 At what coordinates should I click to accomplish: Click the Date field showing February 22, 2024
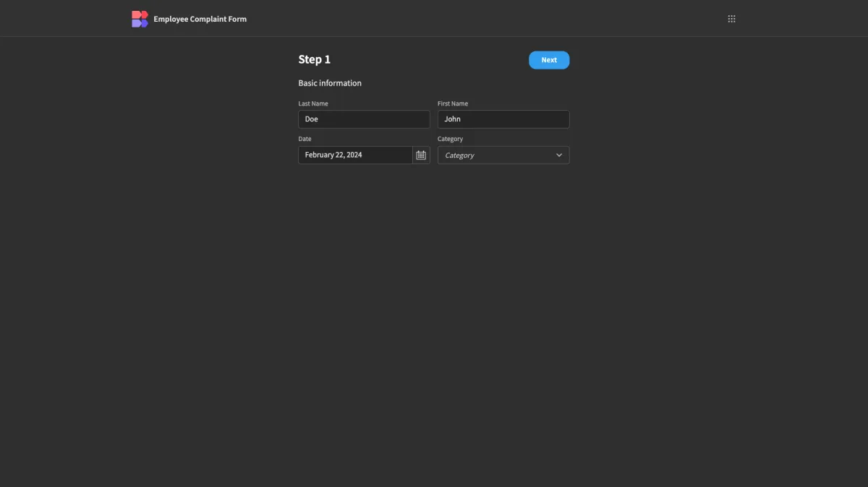(355, 155)
